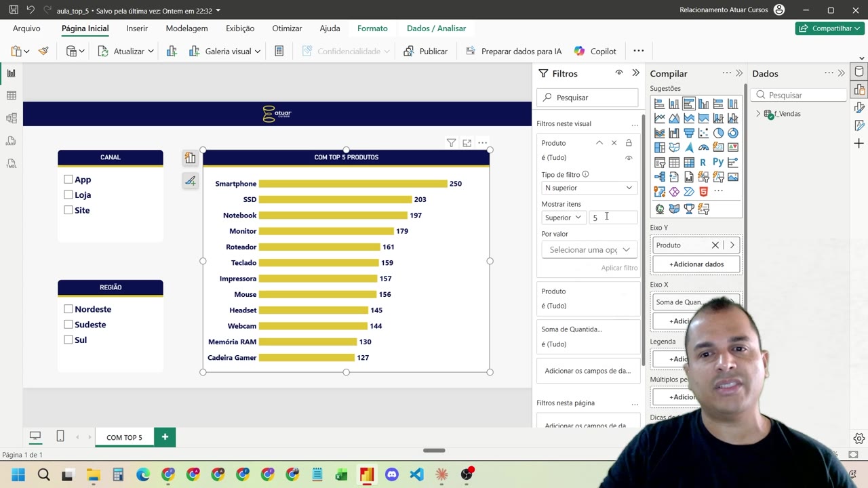Switch to the Inserir ribbon tab
868x488 pixels.
point(137,28)
